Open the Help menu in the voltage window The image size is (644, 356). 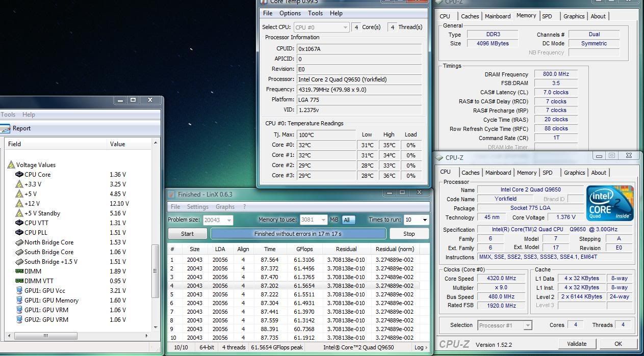pos(29,115)
